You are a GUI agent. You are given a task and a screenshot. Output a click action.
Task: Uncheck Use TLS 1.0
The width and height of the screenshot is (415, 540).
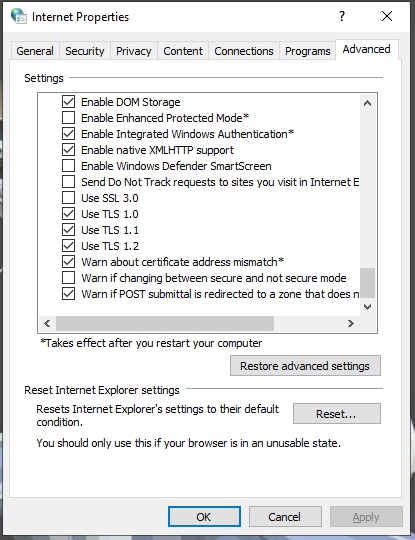(x=68, y=214)
